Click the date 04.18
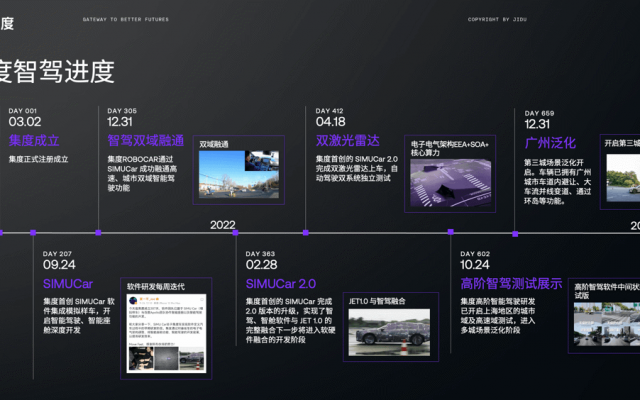Viewport: 640px width, 400px height. click(x=331, y=122)
